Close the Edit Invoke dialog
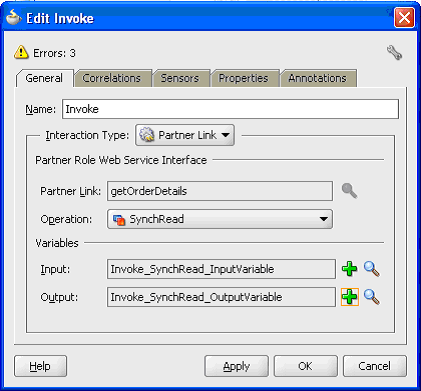421x391 pixels. [404, 17]
